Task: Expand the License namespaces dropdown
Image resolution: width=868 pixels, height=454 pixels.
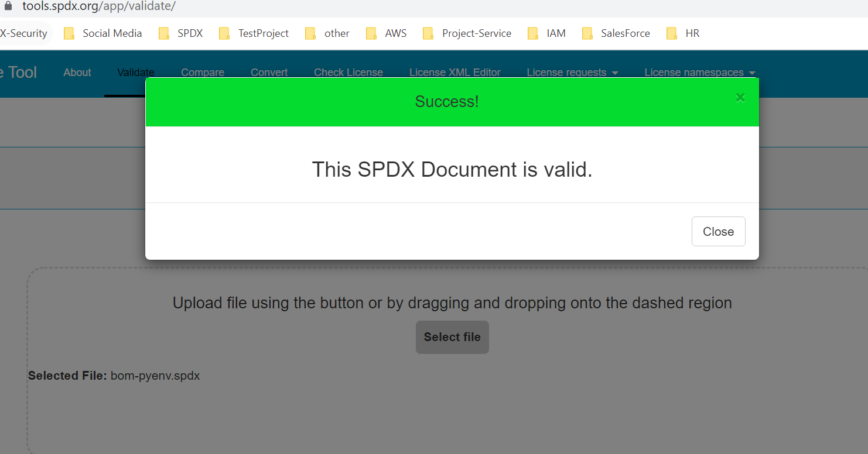Action: point(699,72)
